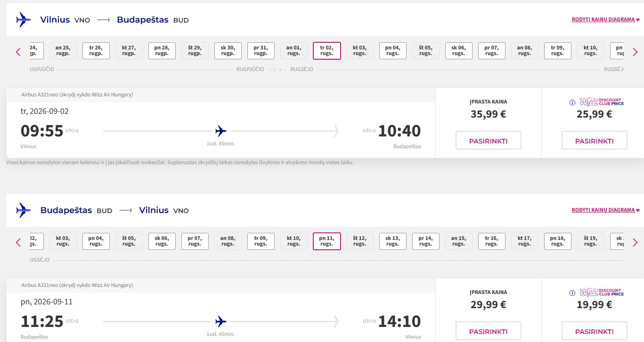
Task: Click the airplane icon beside Vilnius VNO header
Action: point(23,20)
